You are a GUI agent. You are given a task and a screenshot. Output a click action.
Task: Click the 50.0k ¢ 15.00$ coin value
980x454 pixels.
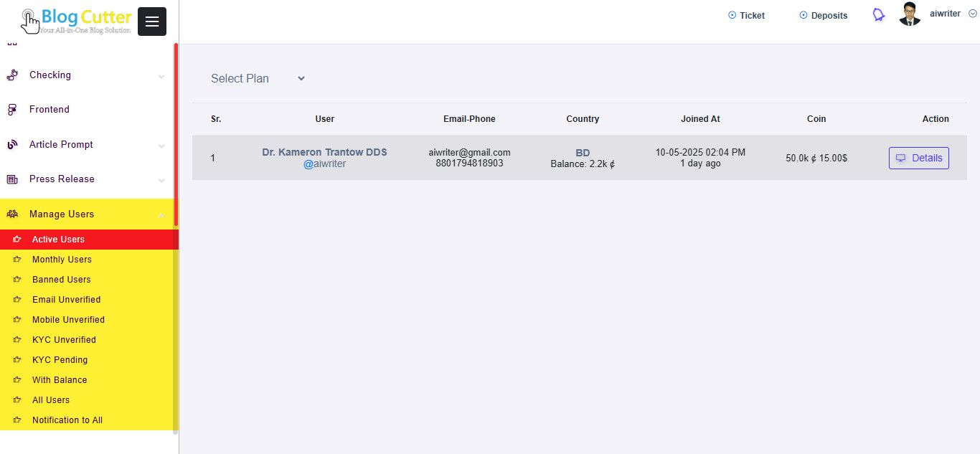tap(816, 158)
